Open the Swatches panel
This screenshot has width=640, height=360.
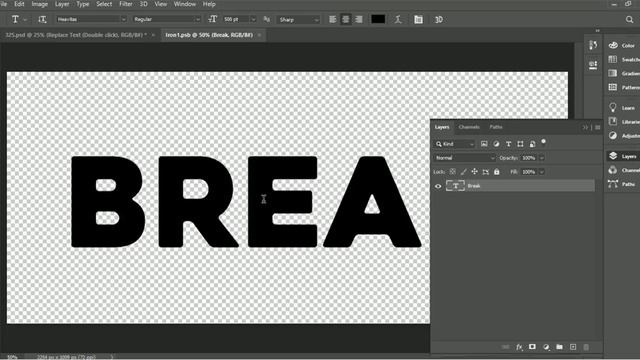click(623, 60)
